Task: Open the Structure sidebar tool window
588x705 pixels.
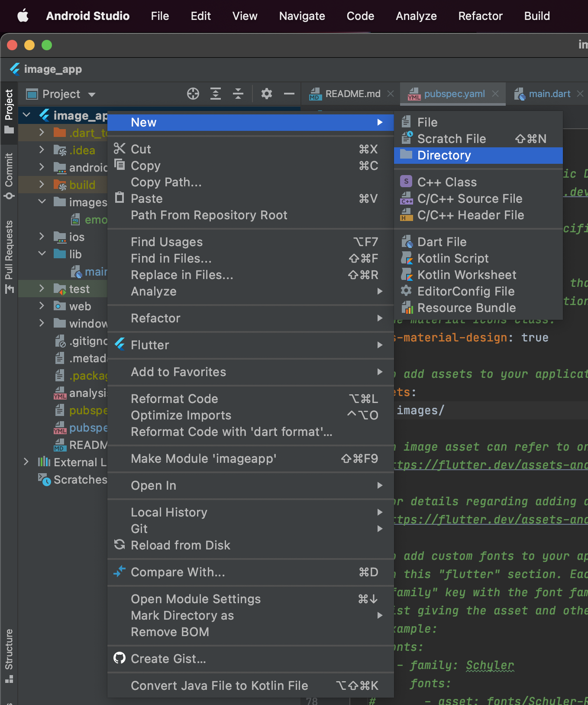Action: [9, 655]
